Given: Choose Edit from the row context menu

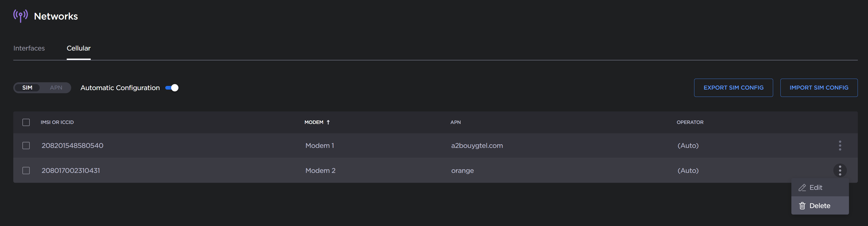Looking at the screenshot, I should pos(815,188).
